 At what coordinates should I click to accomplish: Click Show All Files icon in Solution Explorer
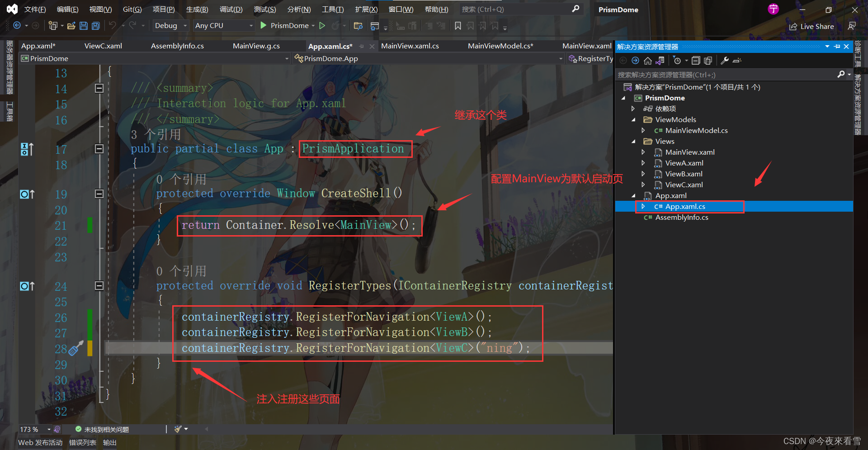(x=708, y=61)
